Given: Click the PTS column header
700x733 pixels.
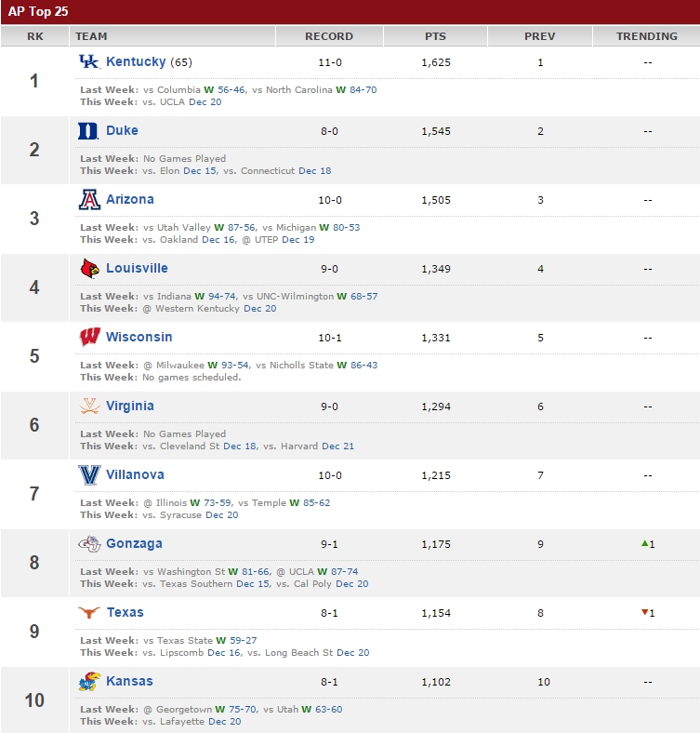Looking at the screenshot, I should (435, 36).
